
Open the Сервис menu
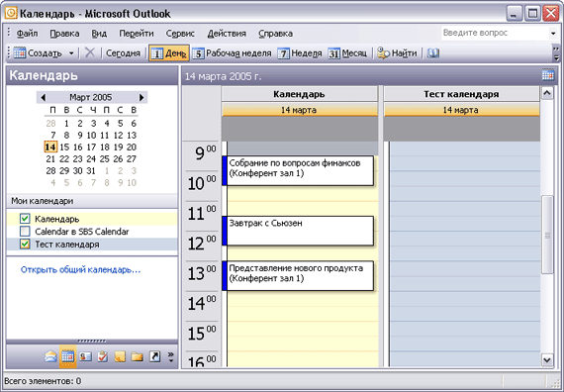[x=180, y=34]
